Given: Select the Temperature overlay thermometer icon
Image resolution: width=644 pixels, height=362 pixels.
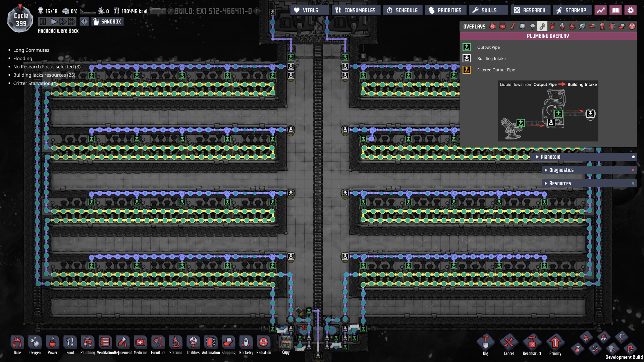Looking at the screenshot, I should click(x=513, y=26).
